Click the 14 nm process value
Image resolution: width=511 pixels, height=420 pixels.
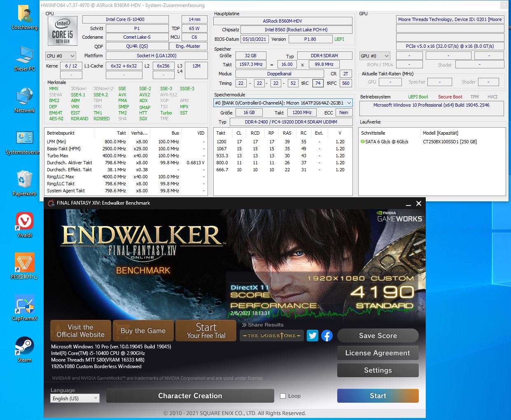[x=194, y=19]
